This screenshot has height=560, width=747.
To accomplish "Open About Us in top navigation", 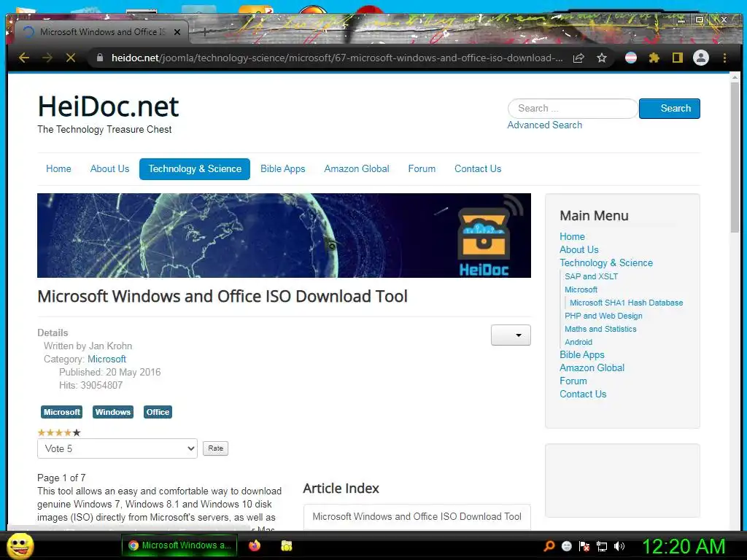I will [x=109, y=169].
